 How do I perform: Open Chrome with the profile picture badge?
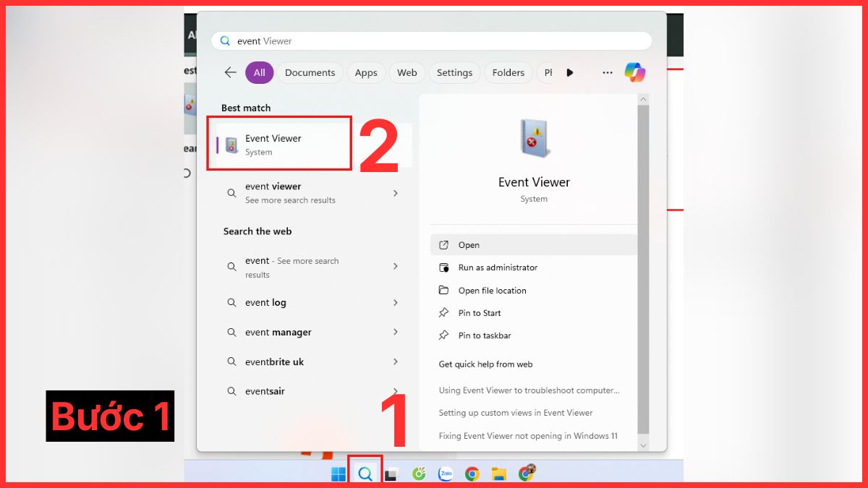tap(527, 473)
